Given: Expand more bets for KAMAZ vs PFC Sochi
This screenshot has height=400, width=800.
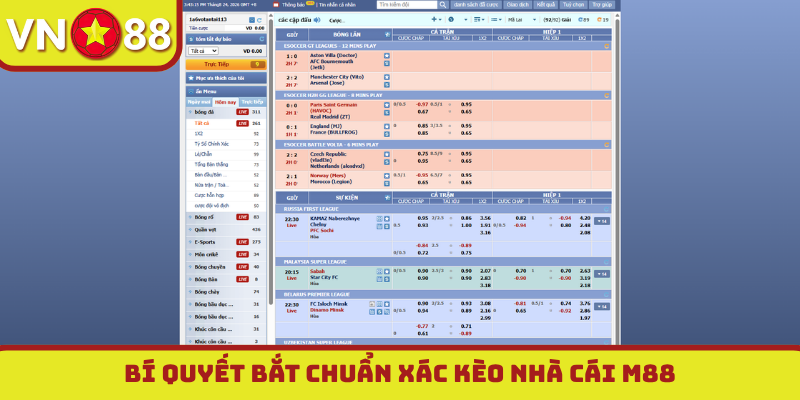Looking at the screenshot, I should 602,221.
